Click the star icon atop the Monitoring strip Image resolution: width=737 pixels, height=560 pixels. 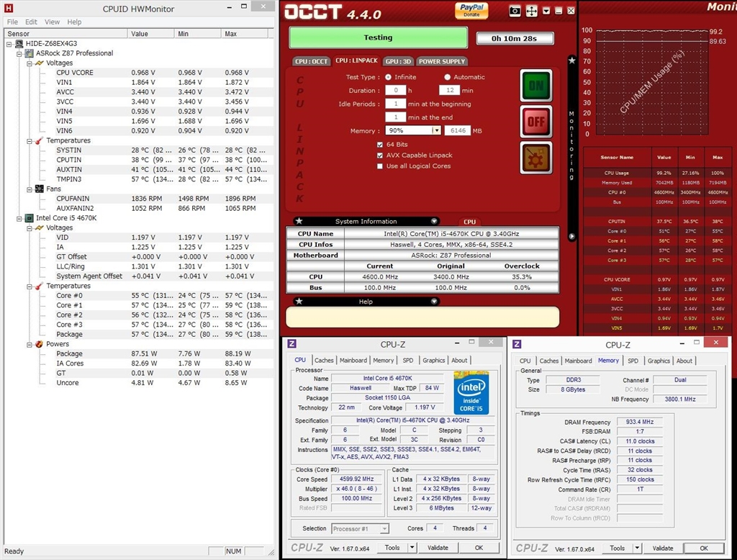tap(571, 60)
